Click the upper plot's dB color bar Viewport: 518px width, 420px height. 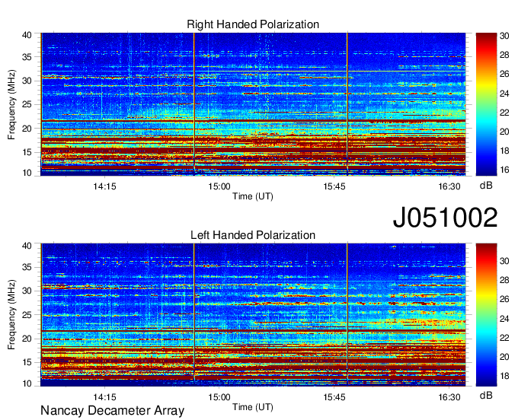[x=486, y=104]
